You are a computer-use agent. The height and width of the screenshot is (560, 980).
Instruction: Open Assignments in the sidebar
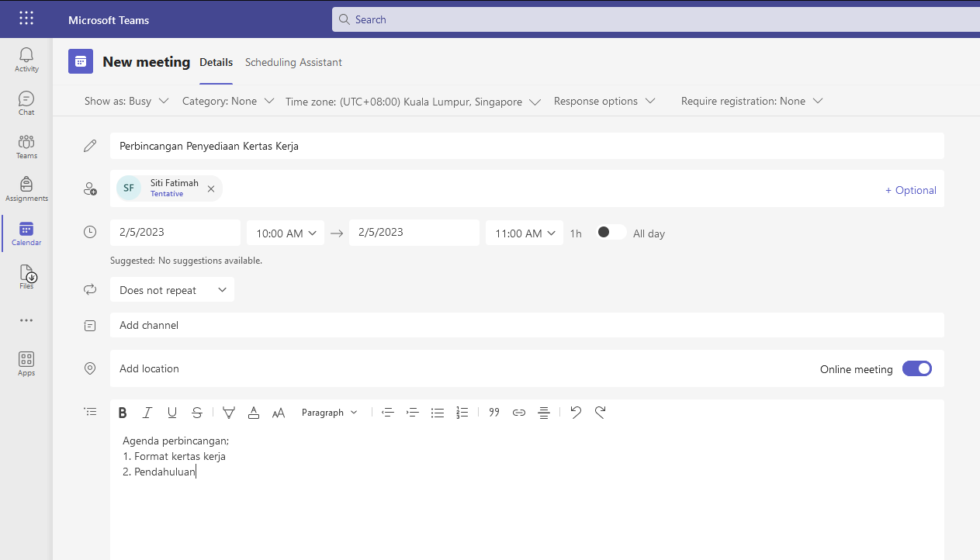tap(26, 188)
